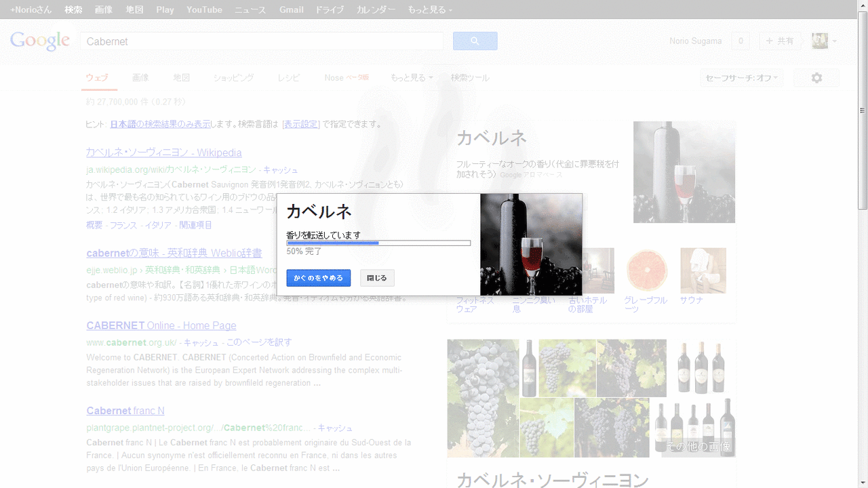This screenshot has width=868, height=488.
Task: Click the かぐのをやめる button
Action: [318, 278]
